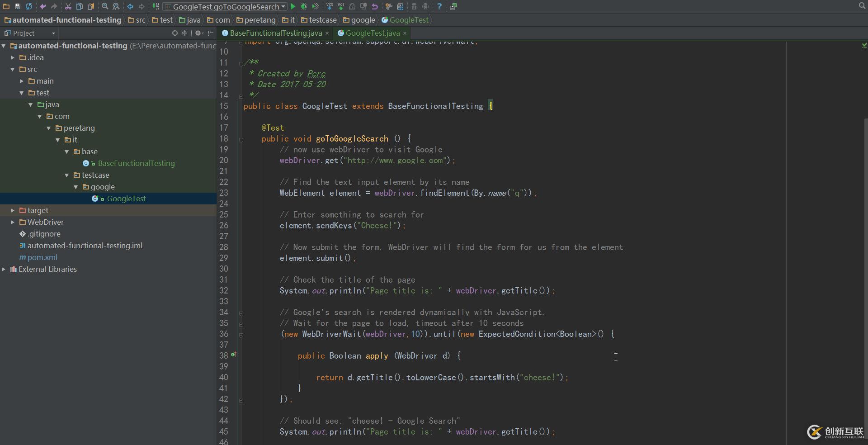Click line number 29 in gutter
Viewport: 868px width, 445px height.
pos(224,258)
